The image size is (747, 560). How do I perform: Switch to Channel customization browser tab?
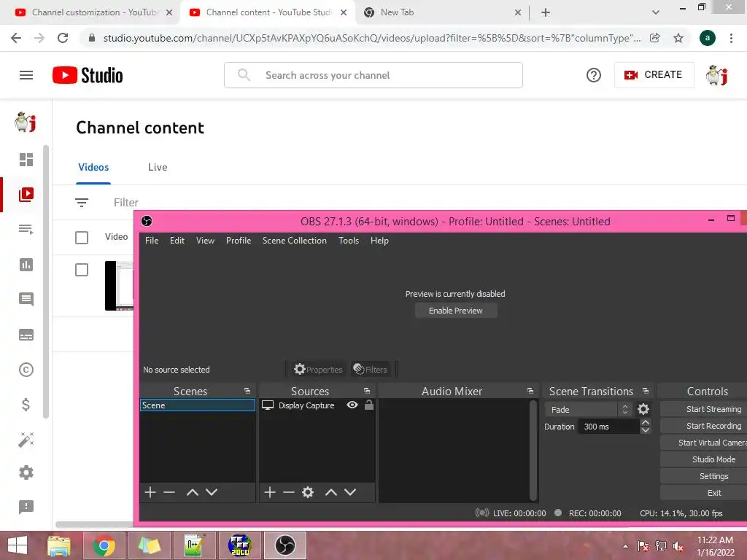89,12
